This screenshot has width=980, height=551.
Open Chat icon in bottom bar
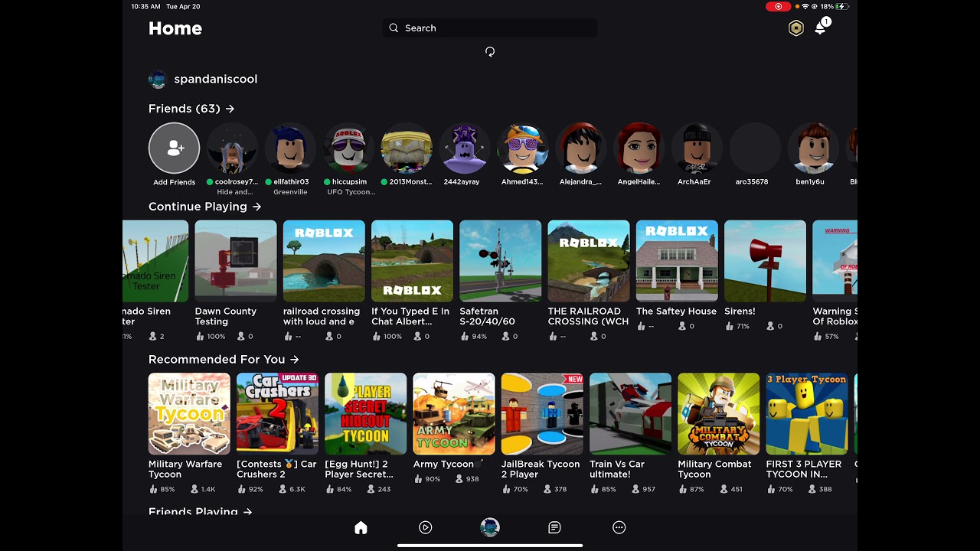(554, 527)
